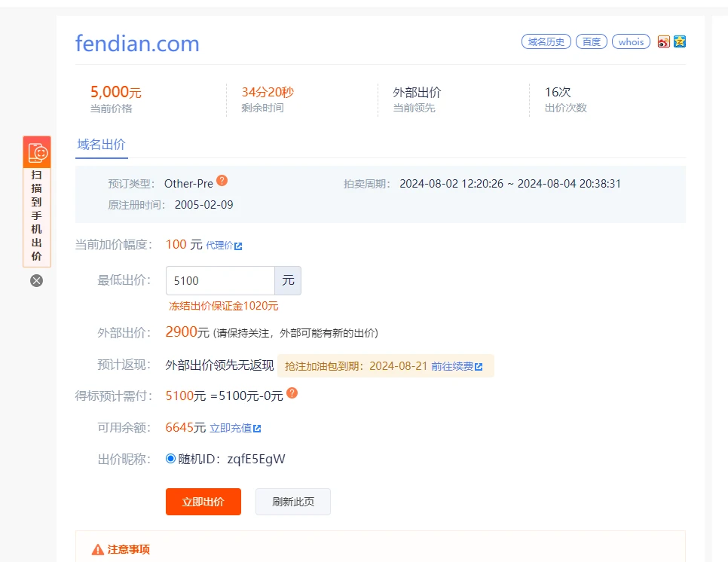Open the 域名历史 tag

click(x=546, y=42)
